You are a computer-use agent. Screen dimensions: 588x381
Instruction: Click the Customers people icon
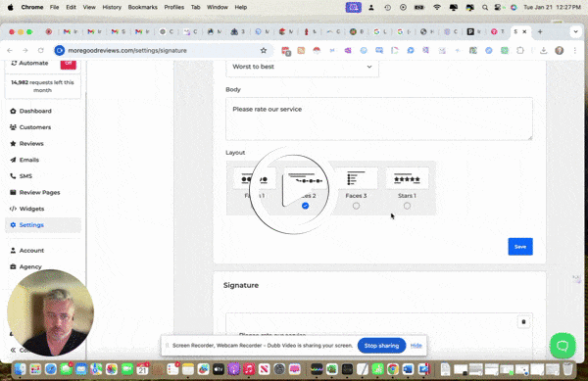tap(13, 127)
